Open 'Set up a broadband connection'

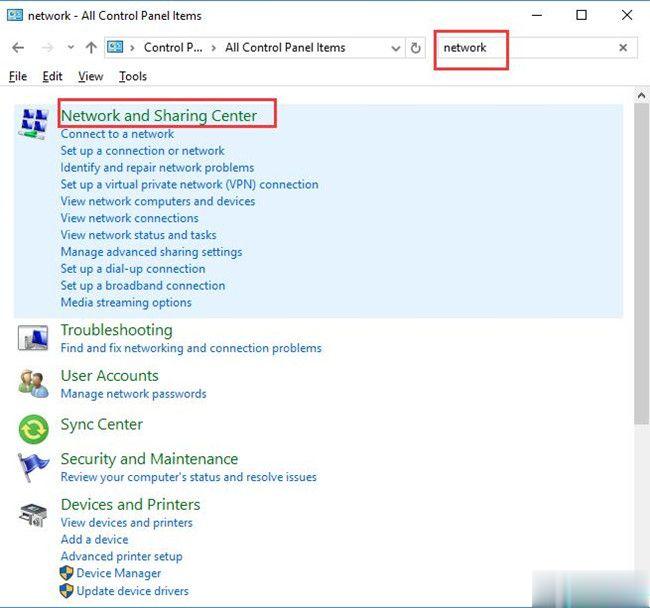[143, 286]
